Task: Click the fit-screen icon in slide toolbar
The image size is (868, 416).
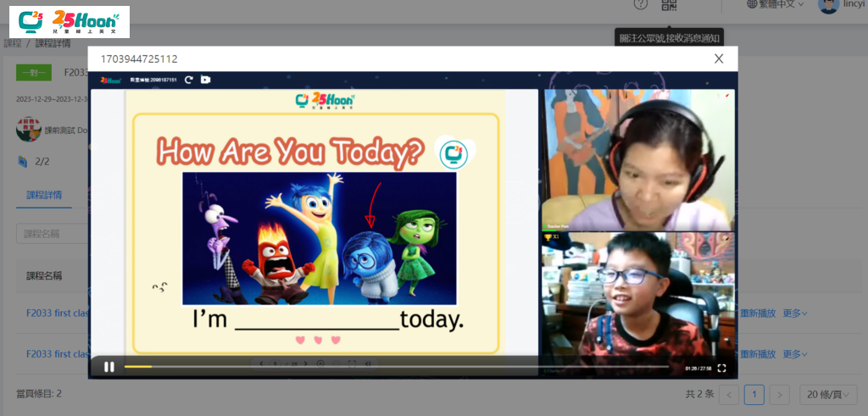Action: [x=352, y=364]
